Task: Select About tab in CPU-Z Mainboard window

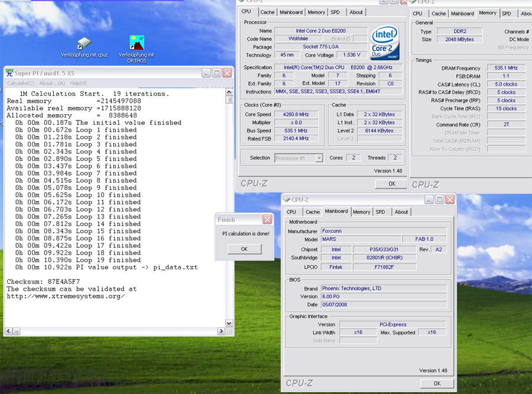Action: (x=401, y=212)
